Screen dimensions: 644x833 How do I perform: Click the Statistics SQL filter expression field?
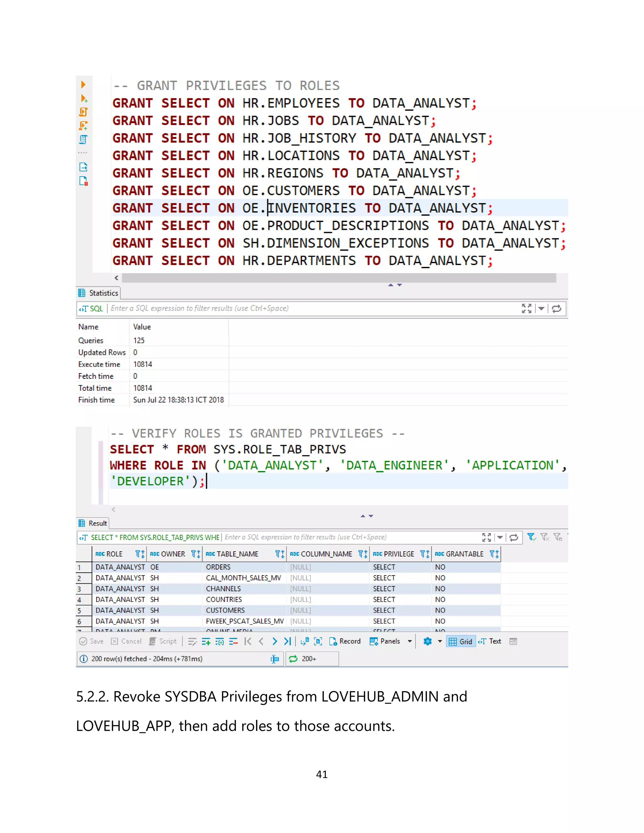(313, 308)
